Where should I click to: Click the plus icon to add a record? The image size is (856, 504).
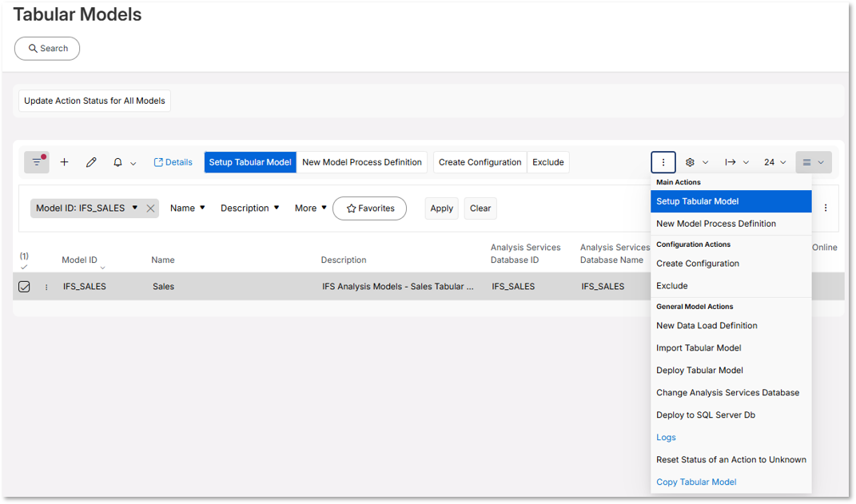[65, 162]
